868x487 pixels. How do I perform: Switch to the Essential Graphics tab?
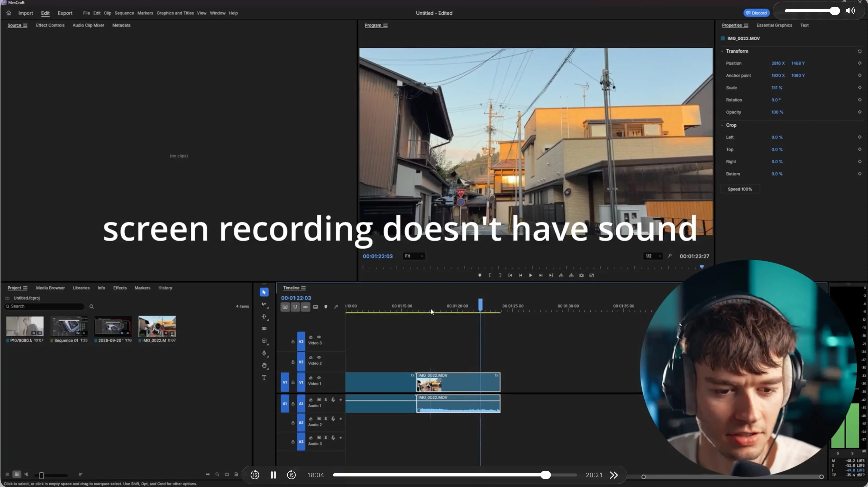point(774,25)
